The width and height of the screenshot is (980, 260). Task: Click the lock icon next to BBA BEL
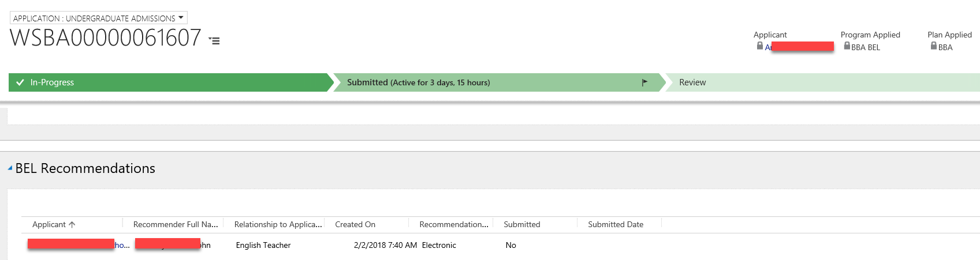pyautogui.click(x=847, y=46)
